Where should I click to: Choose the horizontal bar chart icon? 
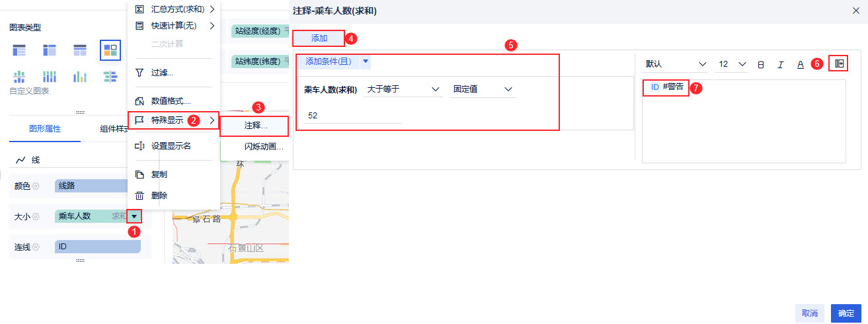[x=110, y=77]
